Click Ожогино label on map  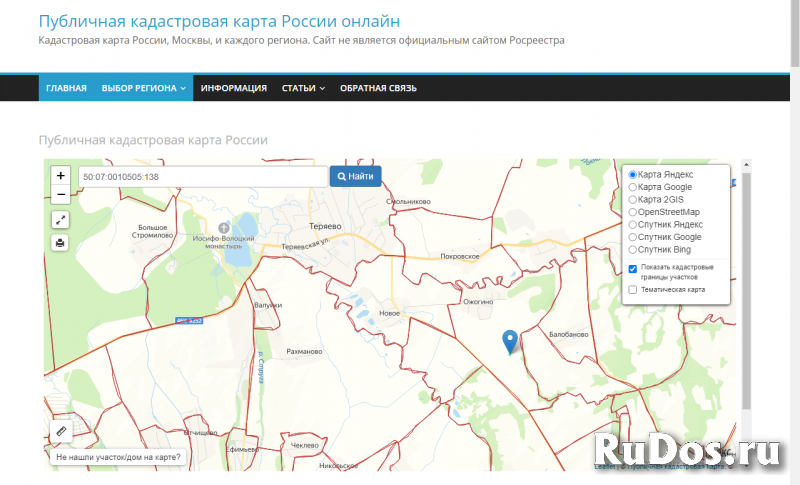[478, 302]
